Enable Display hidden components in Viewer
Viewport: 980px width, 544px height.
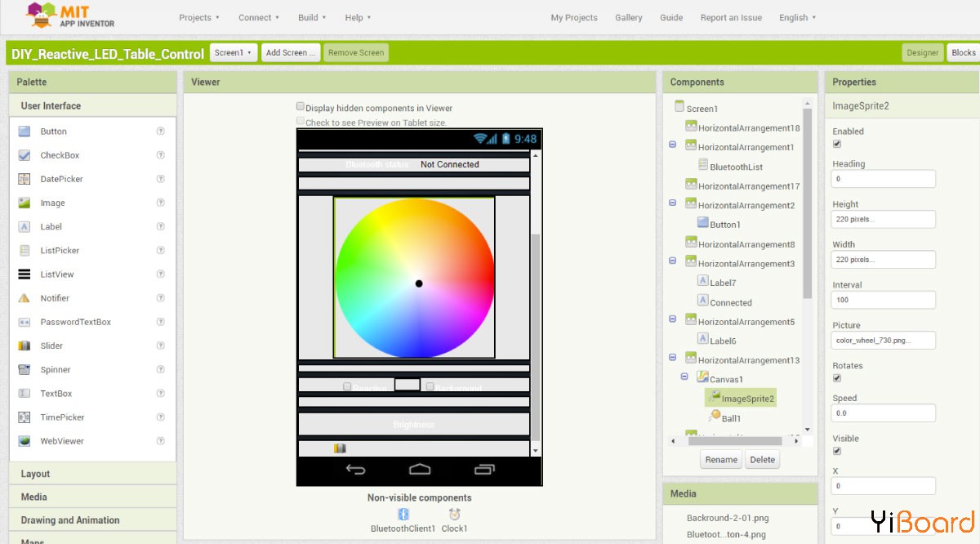[301, 106]
